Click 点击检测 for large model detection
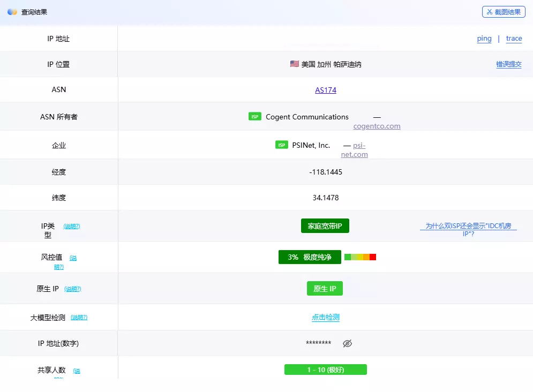Viewport: 533px width, 392px height. click(x=326, y=317)
